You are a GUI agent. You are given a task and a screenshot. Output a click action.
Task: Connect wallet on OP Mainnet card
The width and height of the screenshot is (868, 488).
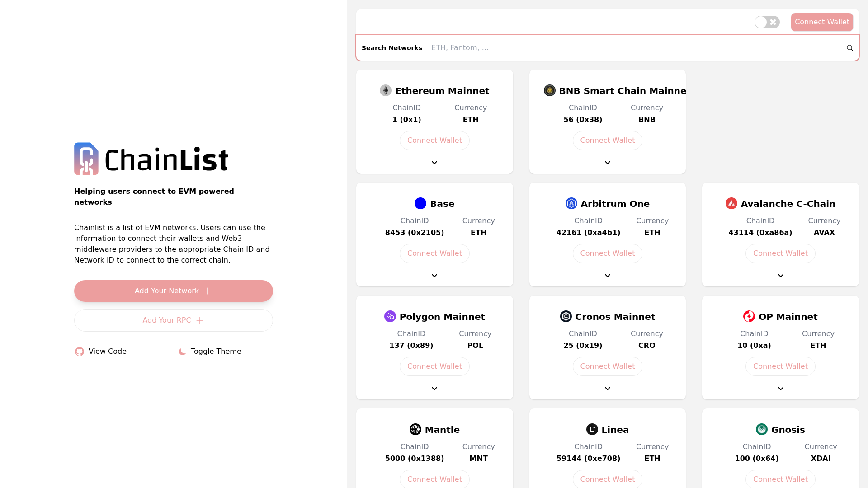click(780, 366)
